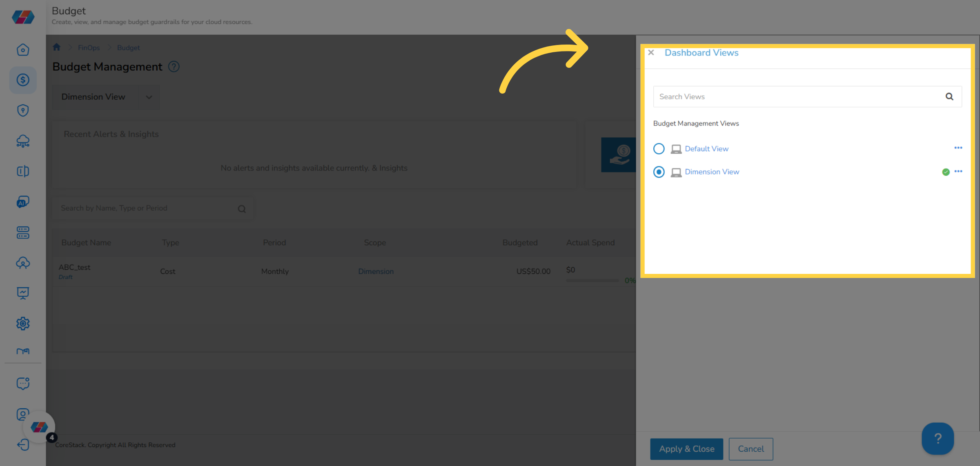The image size is (980, 466).
Task: Click the Actual Spend progress bar
Action: [x=592, y=280]
